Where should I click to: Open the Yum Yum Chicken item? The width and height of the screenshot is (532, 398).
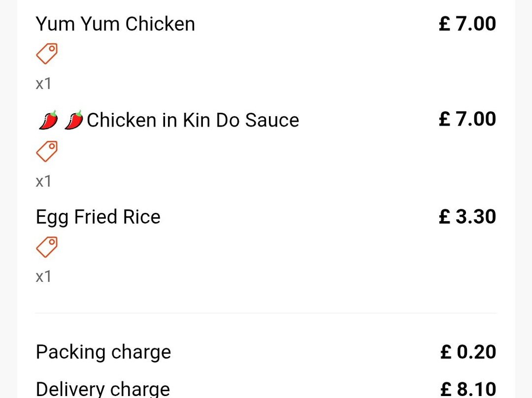point(115,24)
